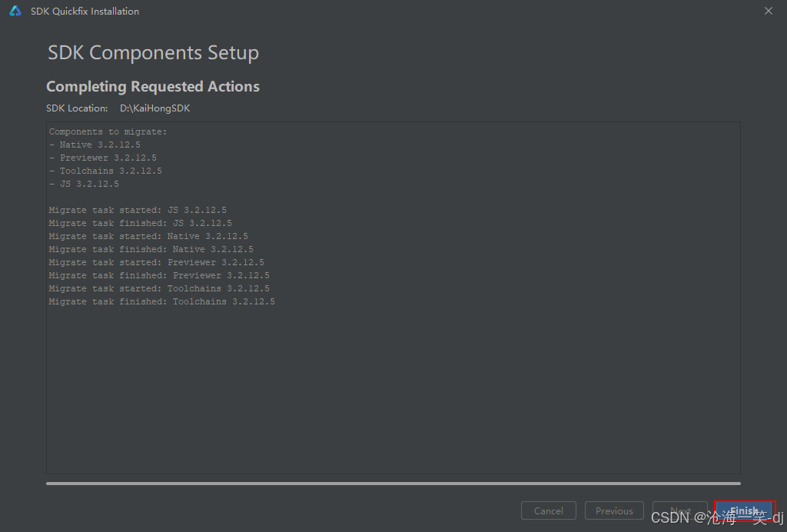This screenshot has height=532, width=787.
Task: Select the '- Previewer 3.2.12.5' log line
Action: click(x=103, y=158)
